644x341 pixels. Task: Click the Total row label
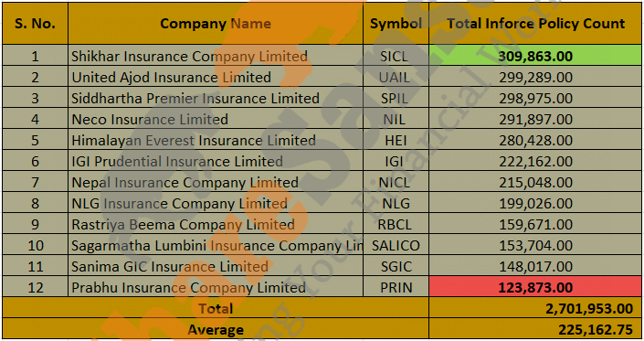[x=216, y=308]
